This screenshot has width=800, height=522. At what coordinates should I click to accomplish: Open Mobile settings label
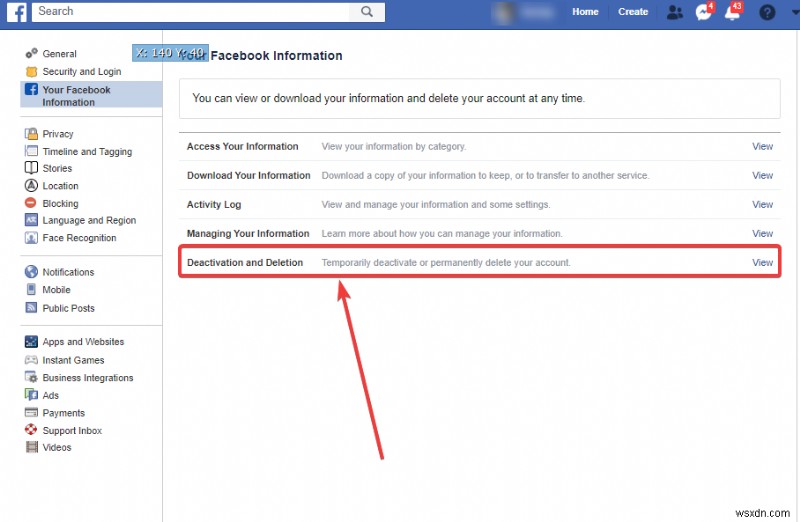tap(56, 290)
